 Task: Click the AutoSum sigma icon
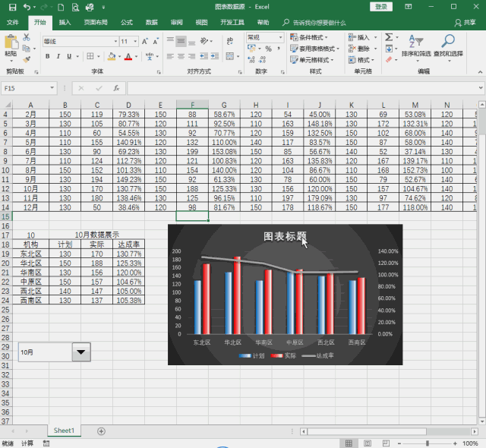click(x=388, y=37)
